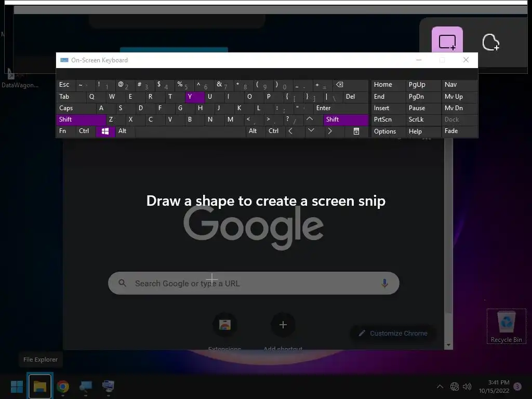Select the Recycle Bin desktop icon

click(x=506, y=326)
